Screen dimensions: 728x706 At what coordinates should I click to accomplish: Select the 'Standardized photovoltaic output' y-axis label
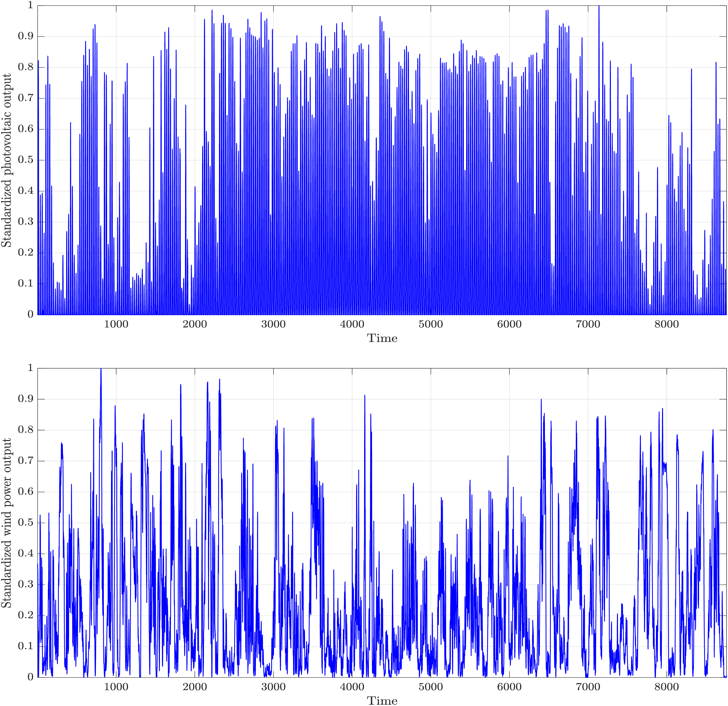point(6,160)
